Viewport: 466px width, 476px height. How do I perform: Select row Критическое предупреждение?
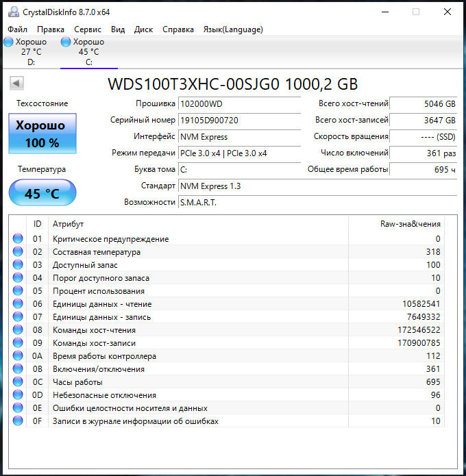pos(226,238)
